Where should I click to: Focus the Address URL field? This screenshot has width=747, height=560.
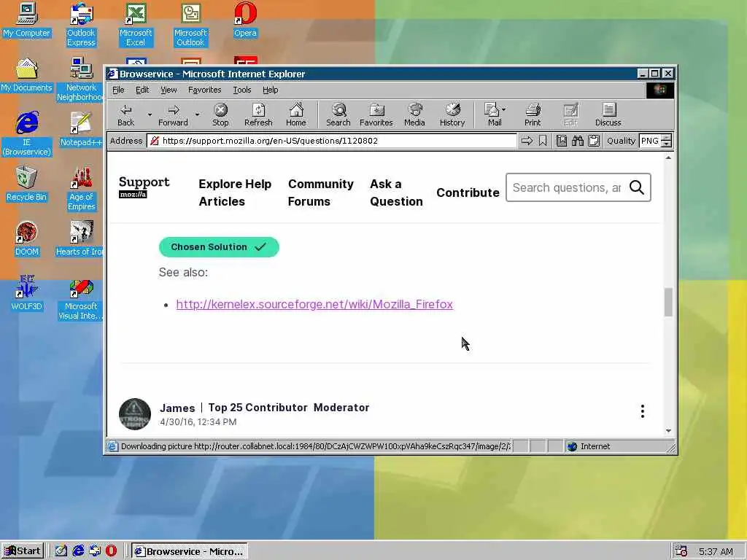[332, 141]
